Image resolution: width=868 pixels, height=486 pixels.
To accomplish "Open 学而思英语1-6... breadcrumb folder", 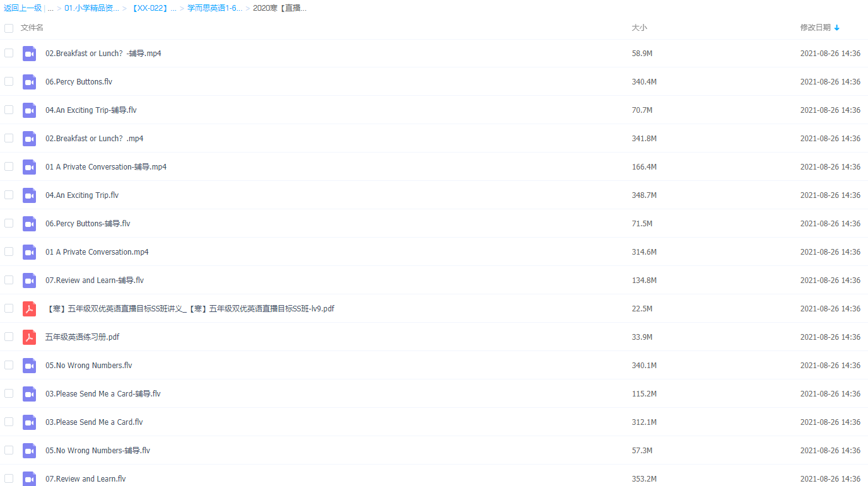I will click(x=214, y=8).
